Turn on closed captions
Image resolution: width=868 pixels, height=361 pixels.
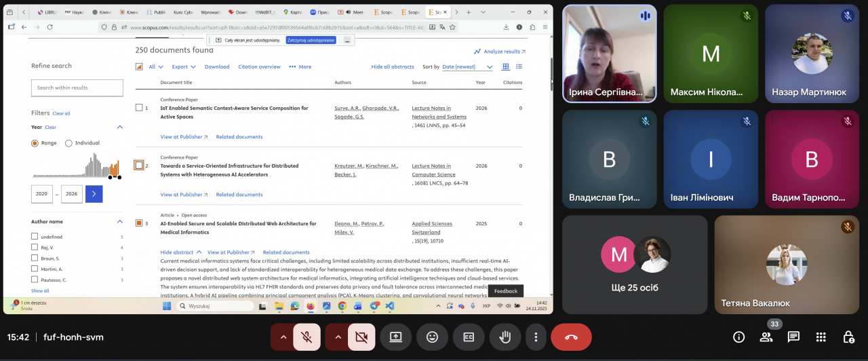pyautogui.click(x=468, y=337)
